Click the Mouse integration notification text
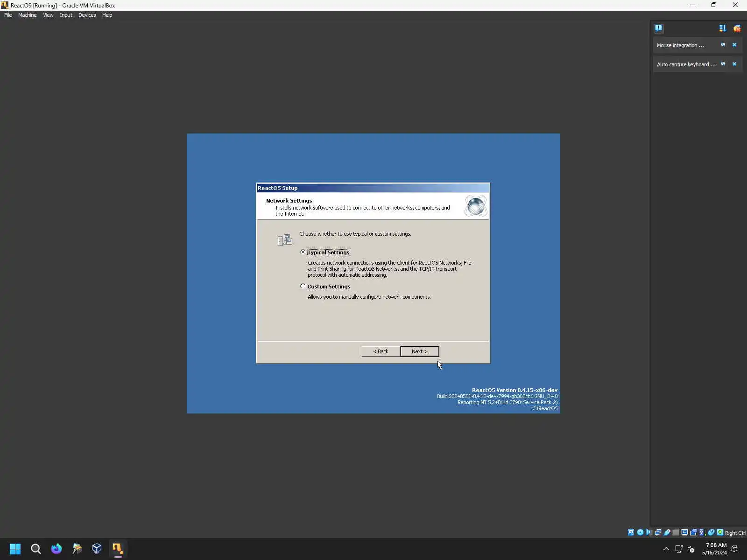 (x=680, y=45)
